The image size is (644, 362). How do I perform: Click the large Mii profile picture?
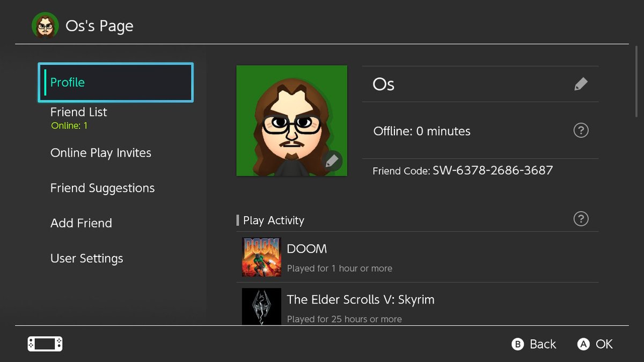pos(292,121)
